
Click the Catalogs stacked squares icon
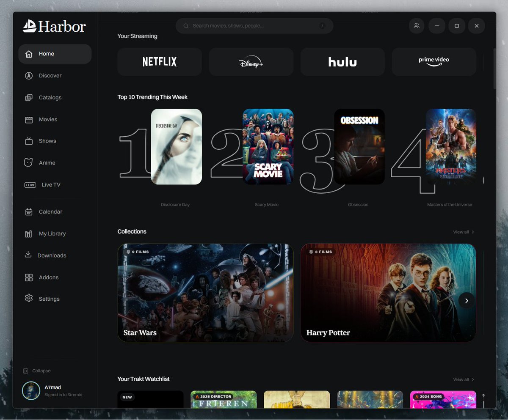click(29, 98)
